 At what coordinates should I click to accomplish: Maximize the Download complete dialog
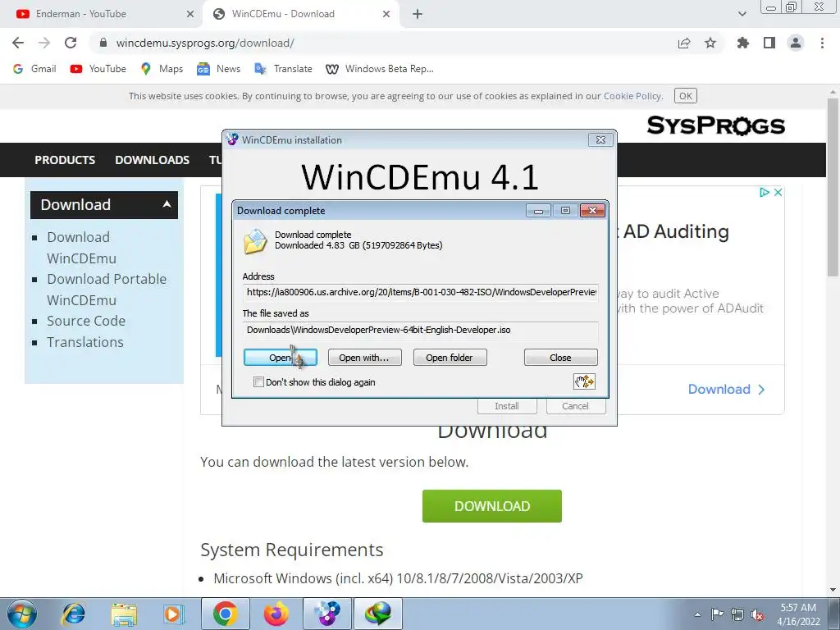565,211
